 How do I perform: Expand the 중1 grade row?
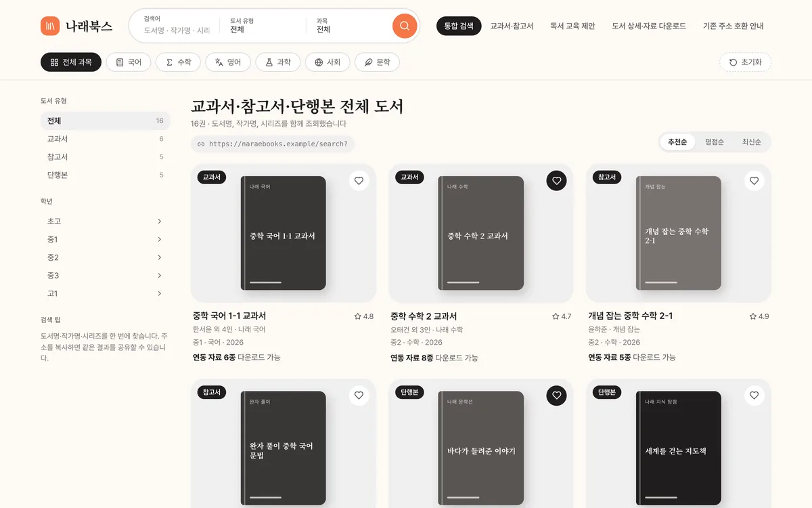click(105, 240)
